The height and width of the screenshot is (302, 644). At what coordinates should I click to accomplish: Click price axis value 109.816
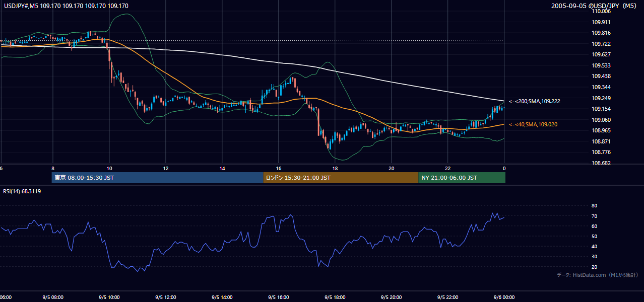coord(601,33)
